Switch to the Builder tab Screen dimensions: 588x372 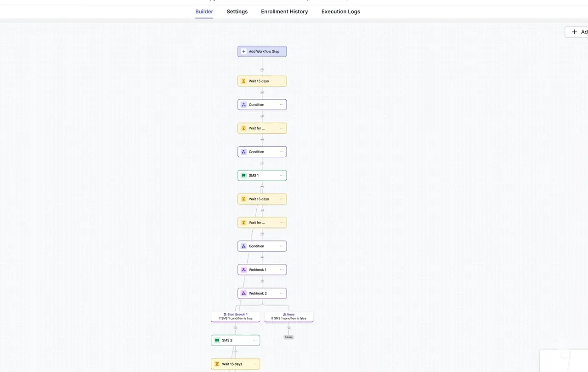[204, 11]
